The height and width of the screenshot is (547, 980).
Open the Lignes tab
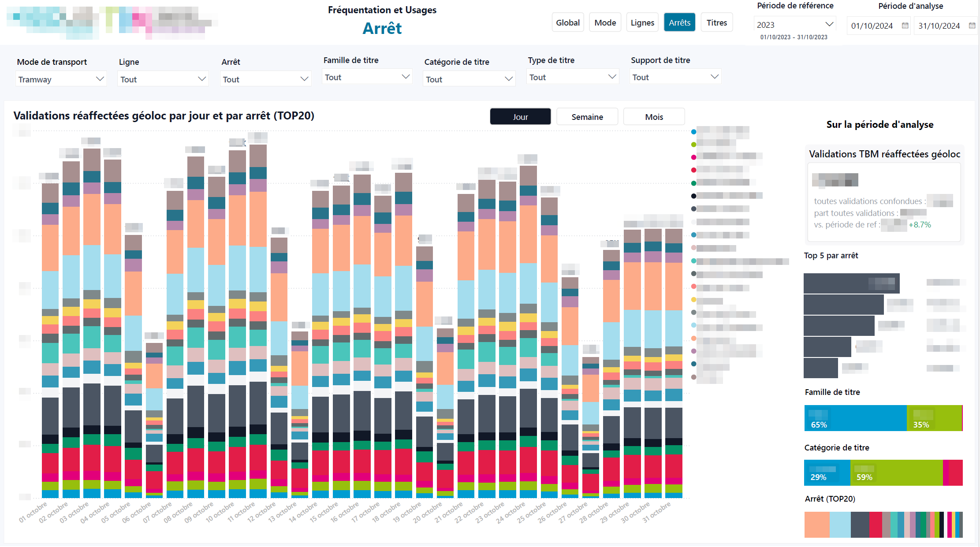[642, 22]
